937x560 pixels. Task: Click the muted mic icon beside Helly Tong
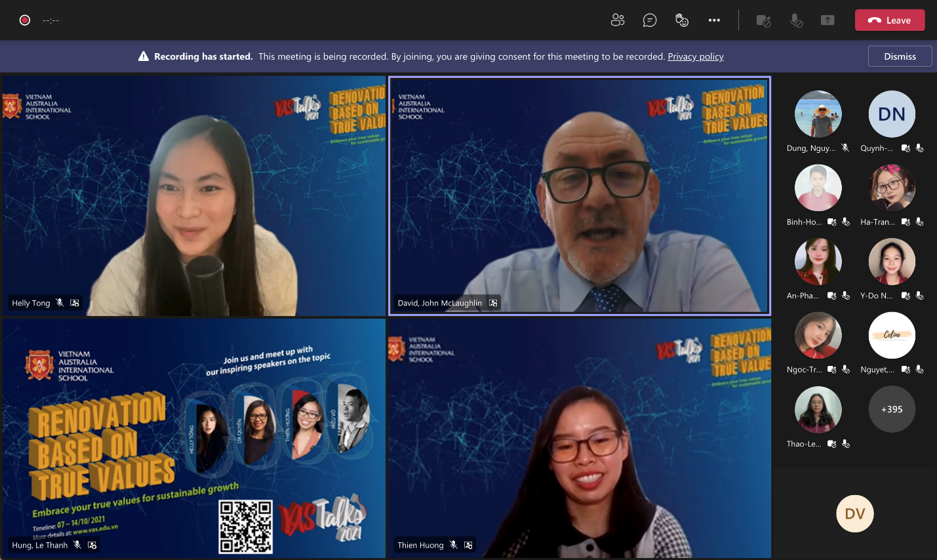click(x=60, y=303)
